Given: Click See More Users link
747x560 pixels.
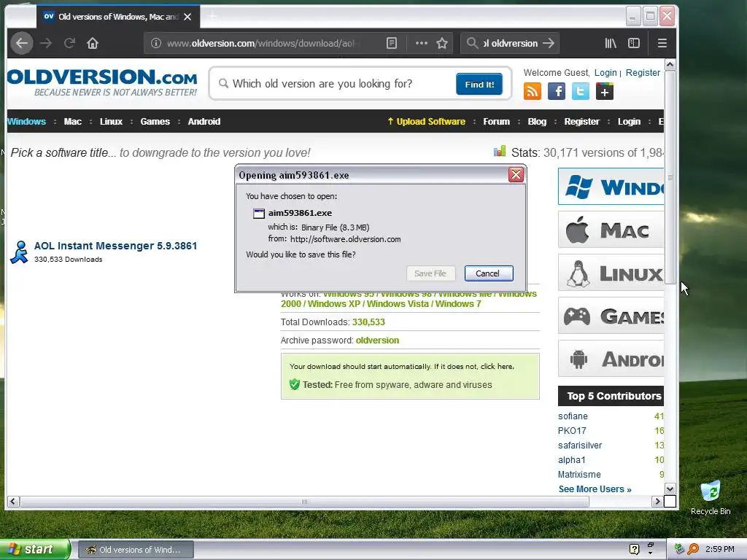Looking at the screenshot, I should click(595, 489).
